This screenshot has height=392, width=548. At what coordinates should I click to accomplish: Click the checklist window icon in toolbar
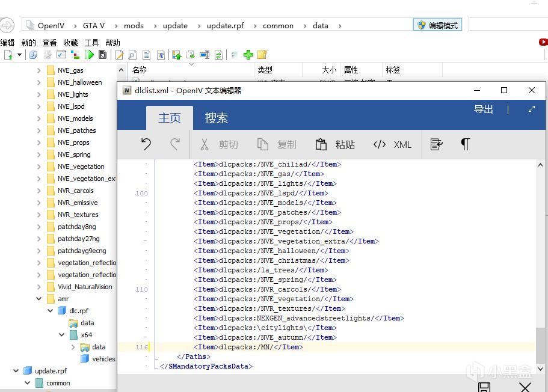(x=61, y=55)
